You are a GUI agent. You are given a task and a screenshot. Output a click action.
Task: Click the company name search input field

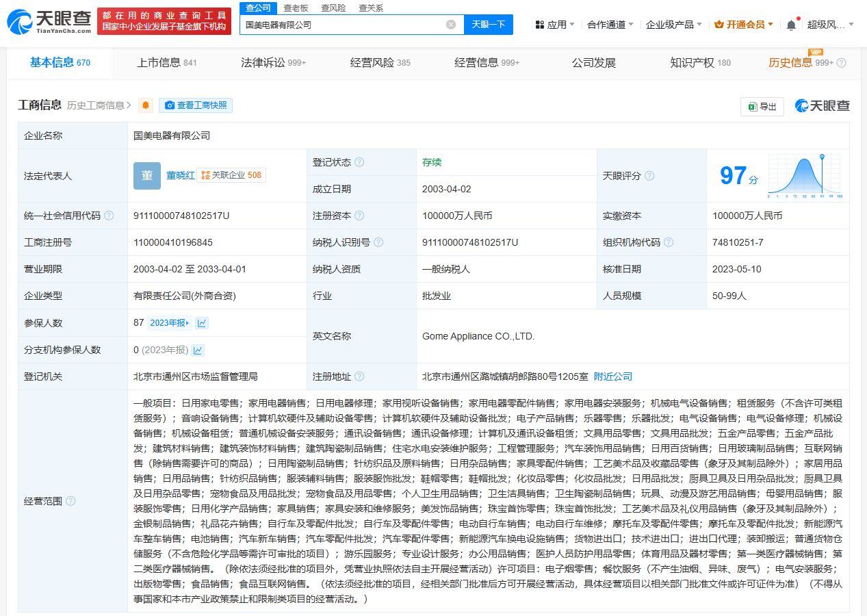coord(342,25)
